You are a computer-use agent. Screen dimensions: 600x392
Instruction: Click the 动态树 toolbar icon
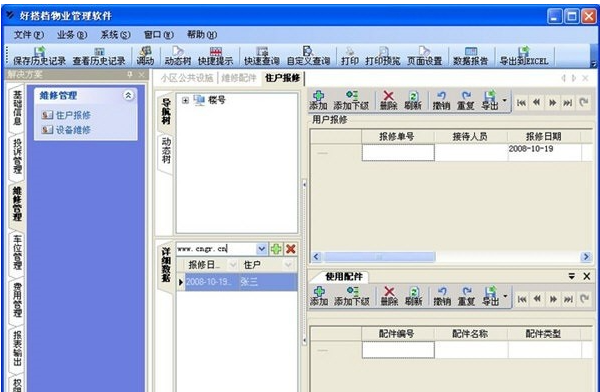(178, 56)
